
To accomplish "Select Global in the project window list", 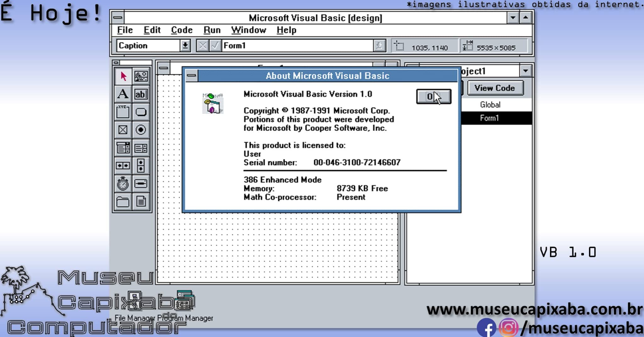I will (490, 105).
